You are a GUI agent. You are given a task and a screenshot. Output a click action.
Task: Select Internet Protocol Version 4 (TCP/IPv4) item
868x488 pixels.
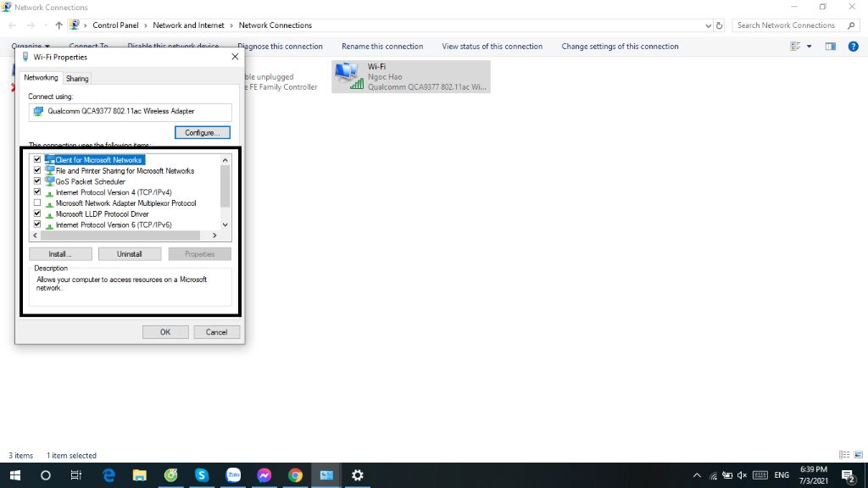tap(114, 192)
